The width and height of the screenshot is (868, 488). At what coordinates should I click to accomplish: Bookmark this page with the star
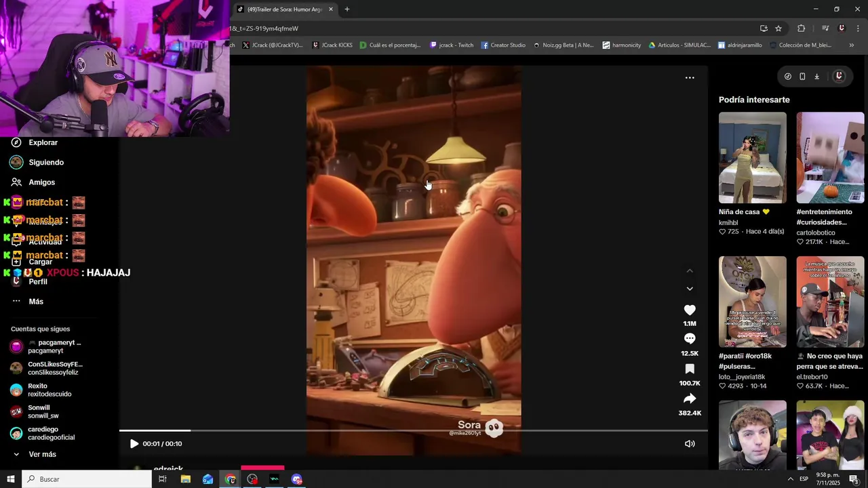[778, 28]
